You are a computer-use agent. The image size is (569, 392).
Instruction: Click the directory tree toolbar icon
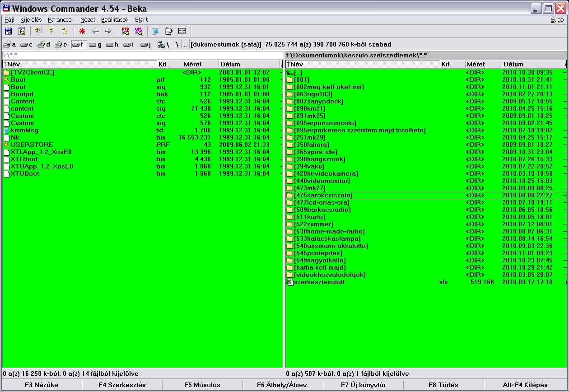(x=65, y=31)
